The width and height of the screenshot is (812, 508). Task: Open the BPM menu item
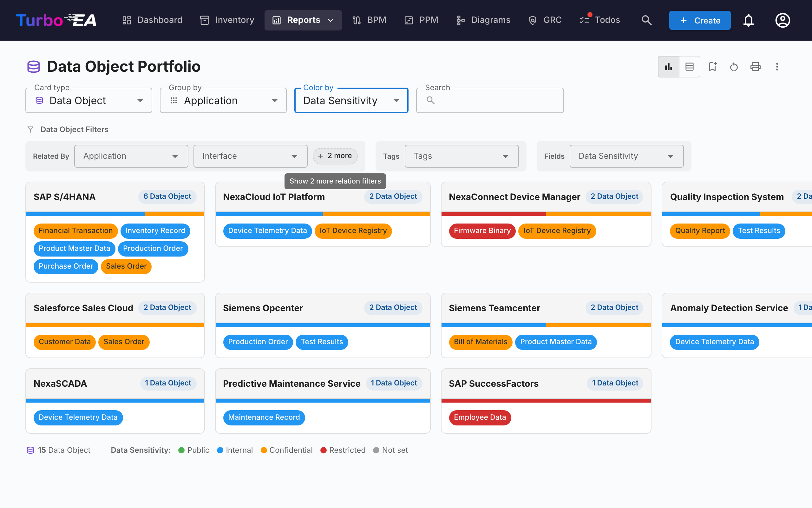(369, 20)
